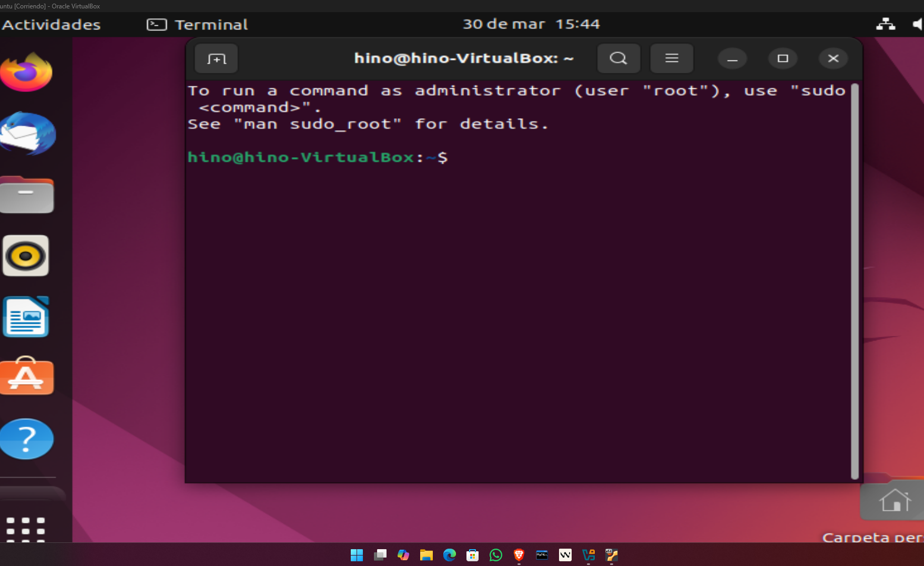
Task: Open the Terminal app menu in top bar
Action: tap(197, 25)
